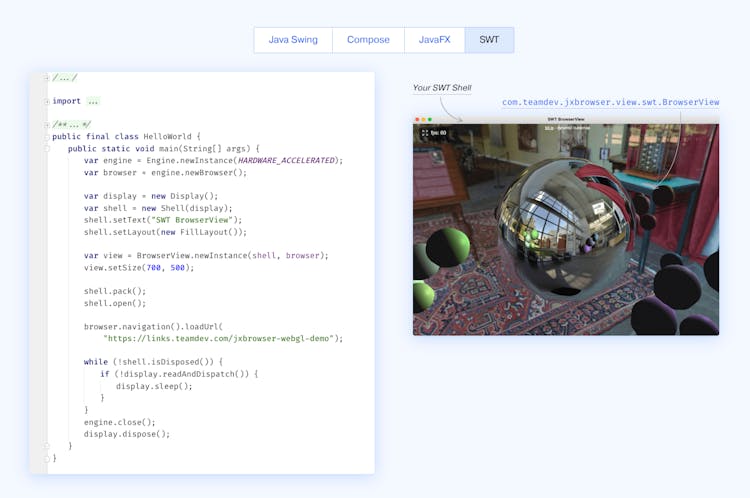Collapse the main method fold marker

click(x=46, y=149)
